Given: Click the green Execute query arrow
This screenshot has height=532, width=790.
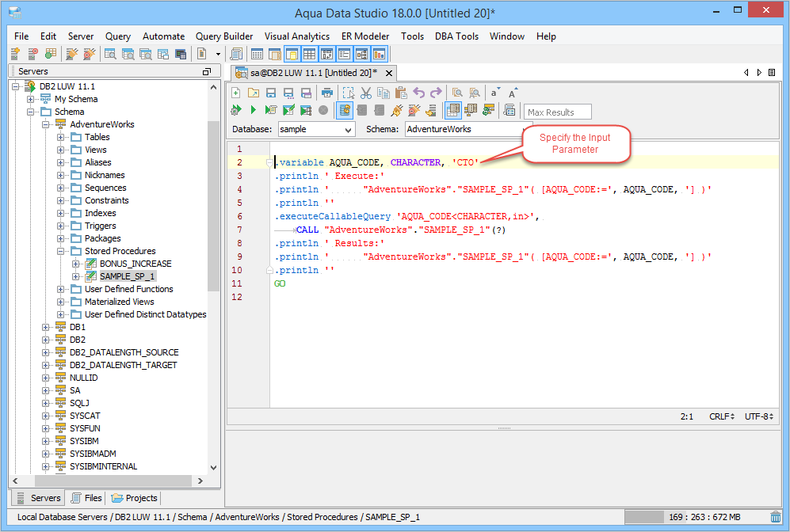Looking at the screenshot, I should click(253, 110).
